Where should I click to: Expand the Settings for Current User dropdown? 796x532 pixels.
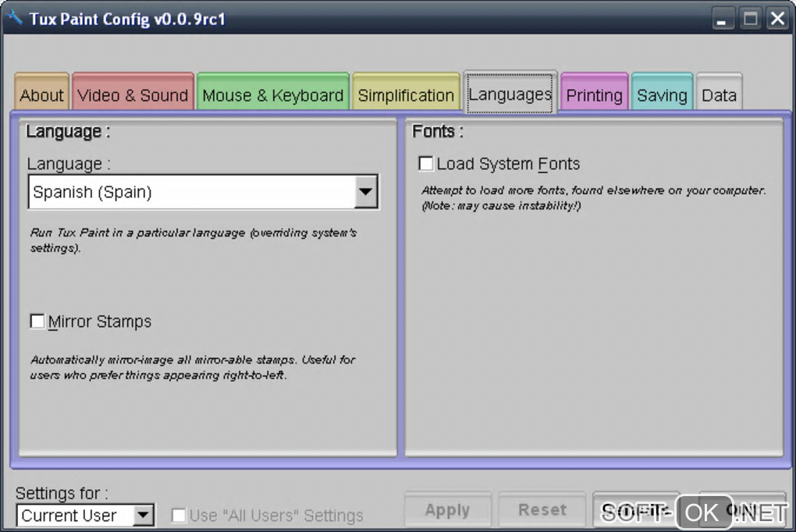click(85, 516)
